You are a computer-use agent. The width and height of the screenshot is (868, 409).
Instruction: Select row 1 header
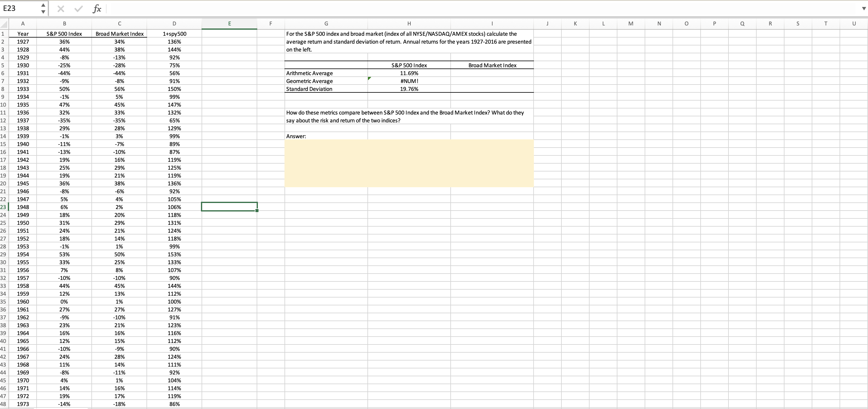[x=3, y=34]
